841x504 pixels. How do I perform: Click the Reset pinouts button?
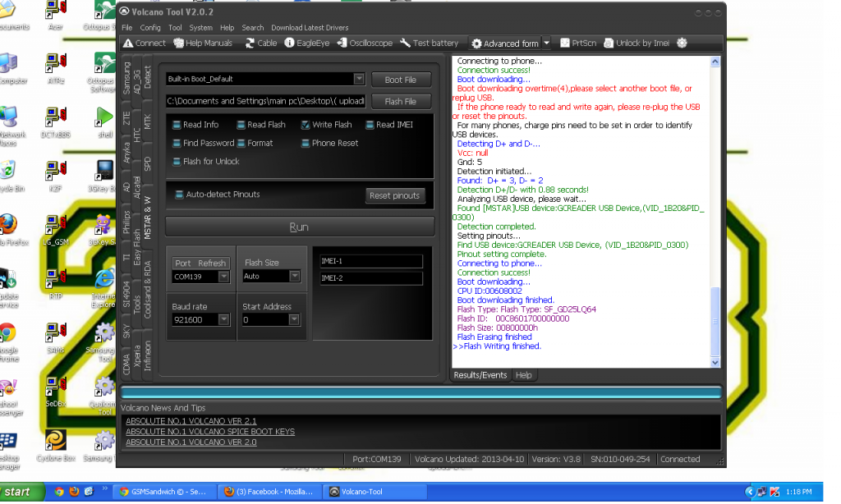(x=395, y=195)
